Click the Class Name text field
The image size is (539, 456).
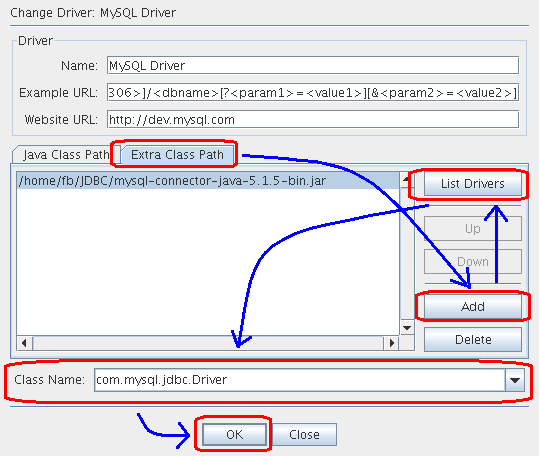(x=300, y=380)
